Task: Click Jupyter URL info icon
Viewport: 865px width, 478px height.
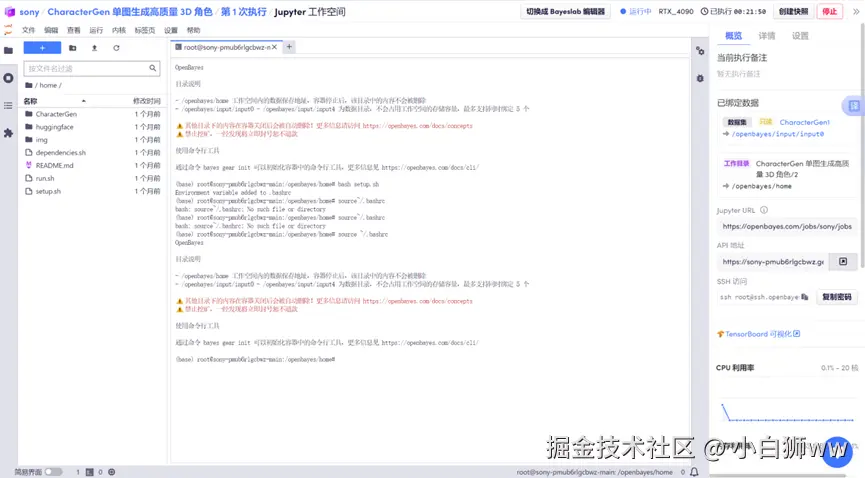Action: point(764,210)
